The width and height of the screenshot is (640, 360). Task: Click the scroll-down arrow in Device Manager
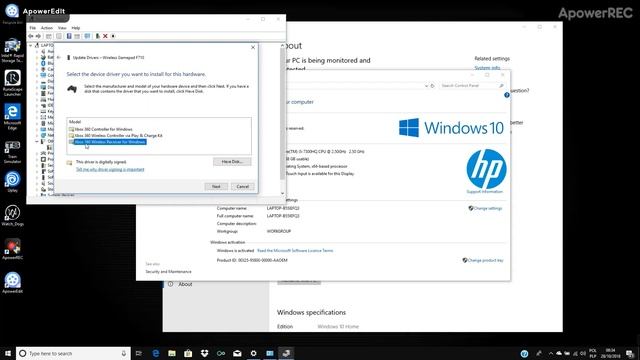282,193
